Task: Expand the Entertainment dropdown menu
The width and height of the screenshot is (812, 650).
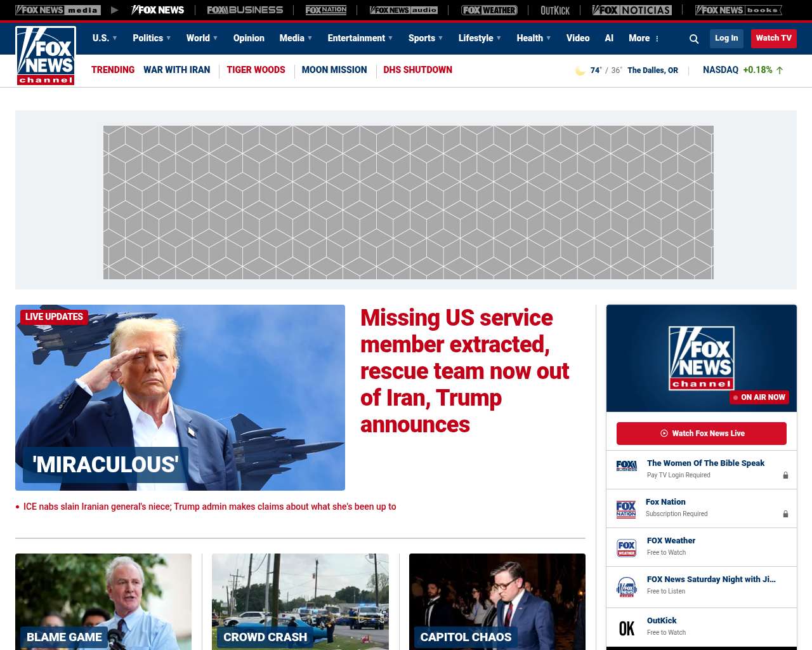Action: coord(360,38)
